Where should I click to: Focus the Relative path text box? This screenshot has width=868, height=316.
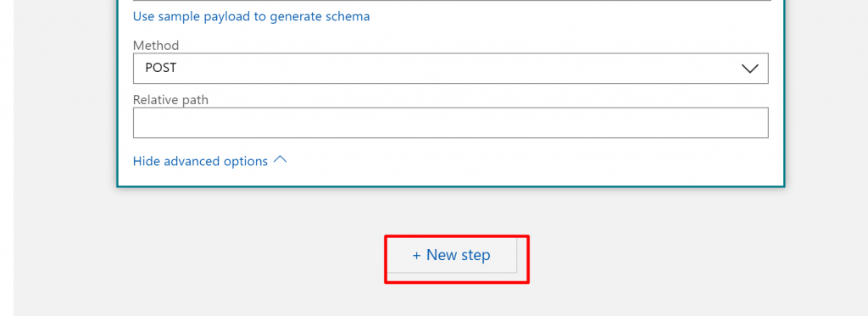pyautogui.click(x=451, y=123)
